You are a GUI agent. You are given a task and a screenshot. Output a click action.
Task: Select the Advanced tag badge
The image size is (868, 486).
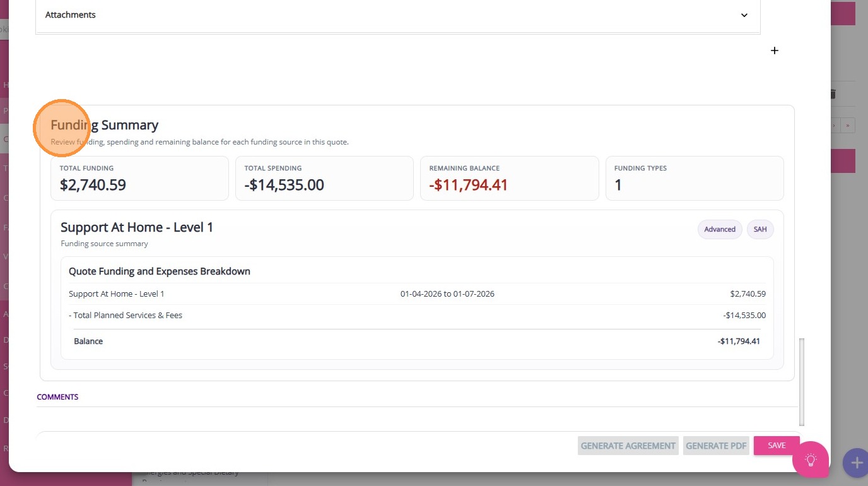(720, 229)
